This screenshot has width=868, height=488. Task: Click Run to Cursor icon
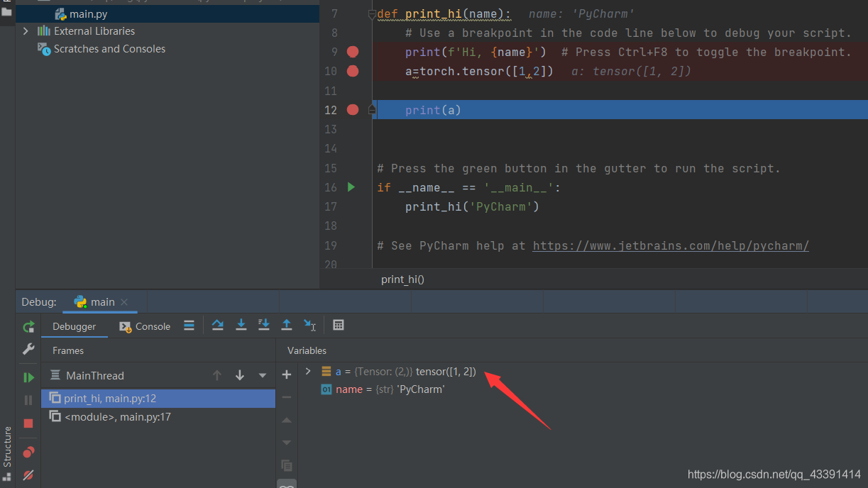click(310, 325)
